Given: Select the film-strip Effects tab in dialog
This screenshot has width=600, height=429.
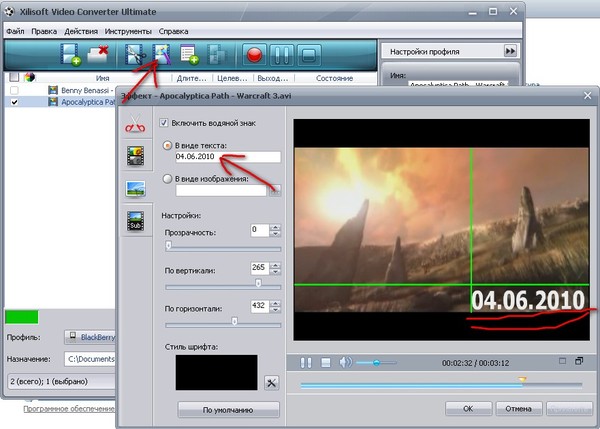Looking at the screenshot, I should coord(135,156).
